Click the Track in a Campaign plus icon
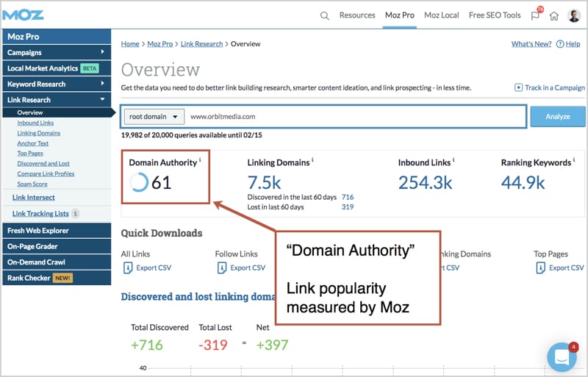The height and width of the screenshot is (377, 588). (518, 87)
